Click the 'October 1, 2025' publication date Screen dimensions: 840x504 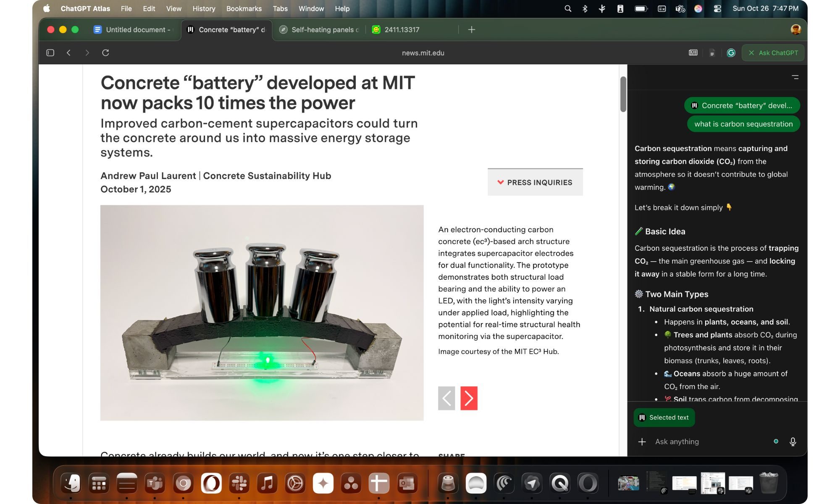(x=136, y=189)
